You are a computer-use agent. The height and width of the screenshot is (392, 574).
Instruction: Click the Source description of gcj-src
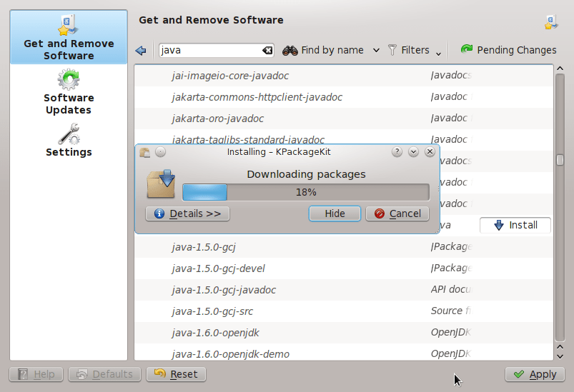click(450, 311)
